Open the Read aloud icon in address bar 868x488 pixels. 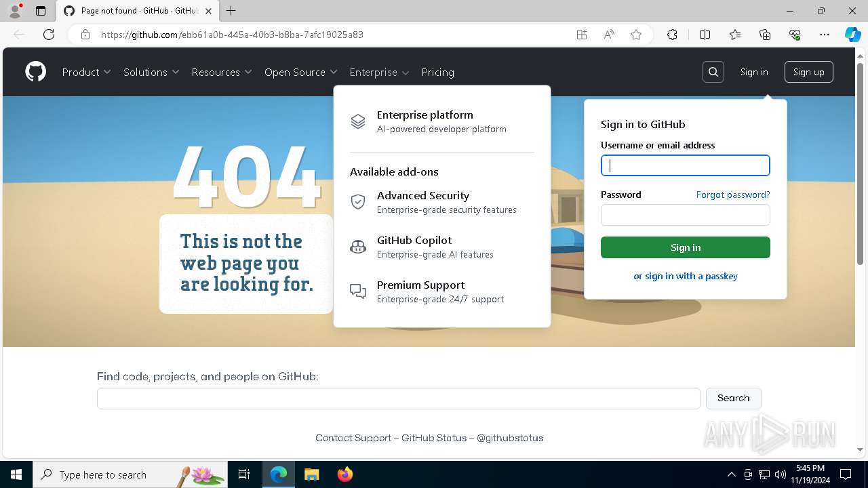pyautogui.click(x=609, y=35)
